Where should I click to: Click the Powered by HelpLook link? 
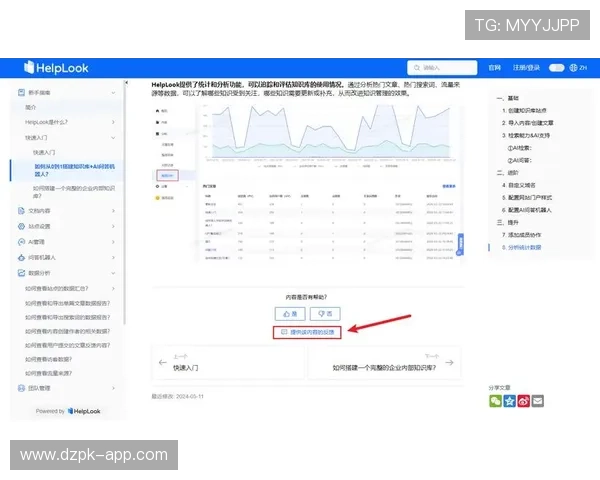click(x=68, y=411)
